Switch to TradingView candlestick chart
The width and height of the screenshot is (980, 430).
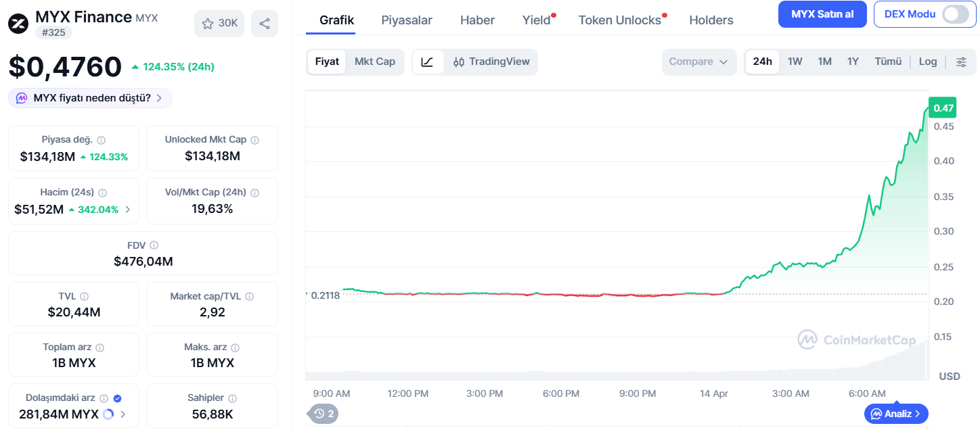491,62
